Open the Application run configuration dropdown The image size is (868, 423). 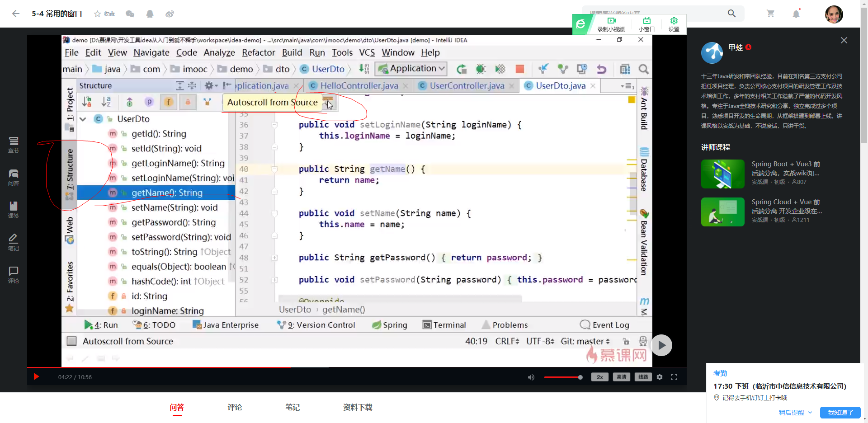pos(410,69)
